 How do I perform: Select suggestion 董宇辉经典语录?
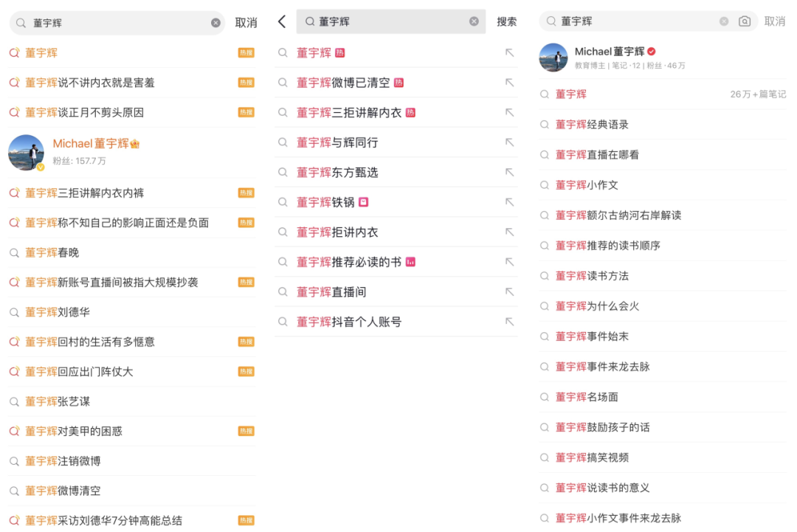tap(592, 125)
